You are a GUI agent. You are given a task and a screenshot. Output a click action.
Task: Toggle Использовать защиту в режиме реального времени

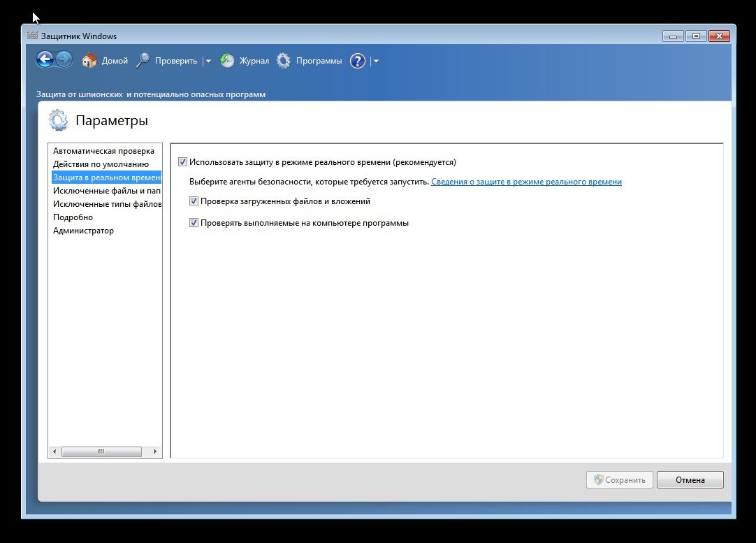pos(182,162)
